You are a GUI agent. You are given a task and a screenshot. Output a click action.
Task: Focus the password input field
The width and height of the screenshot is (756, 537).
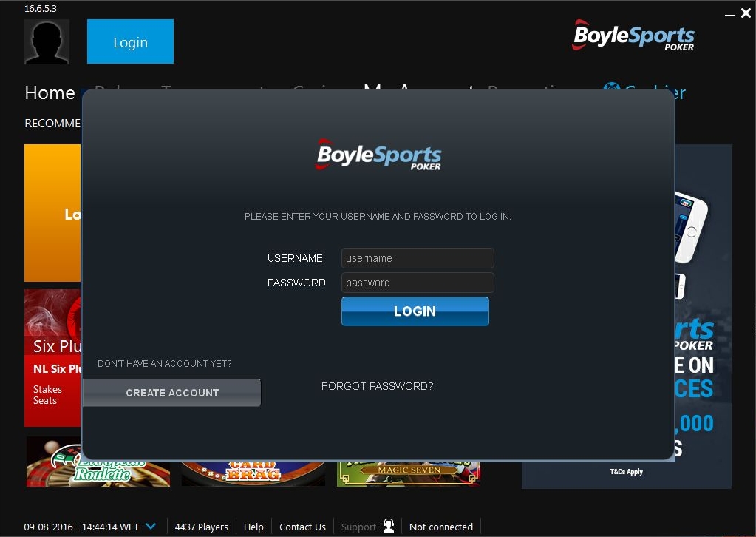click(418, 283)
